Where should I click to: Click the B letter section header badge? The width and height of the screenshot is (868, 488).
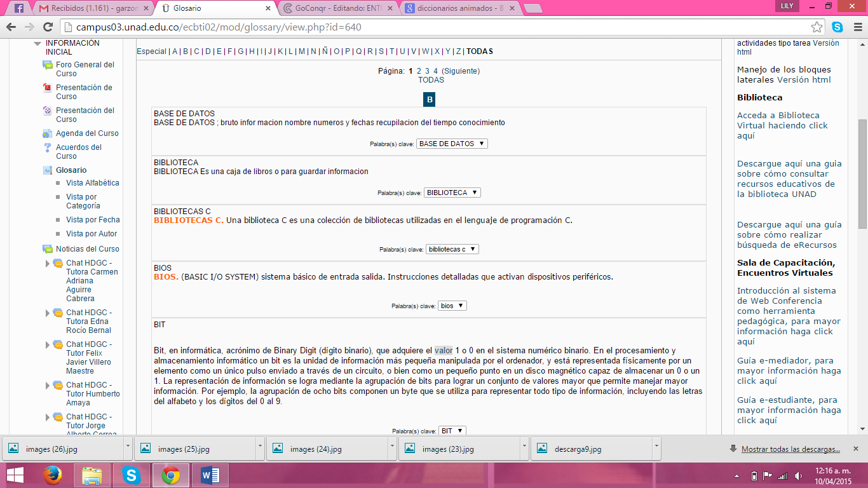coord(430,100)
